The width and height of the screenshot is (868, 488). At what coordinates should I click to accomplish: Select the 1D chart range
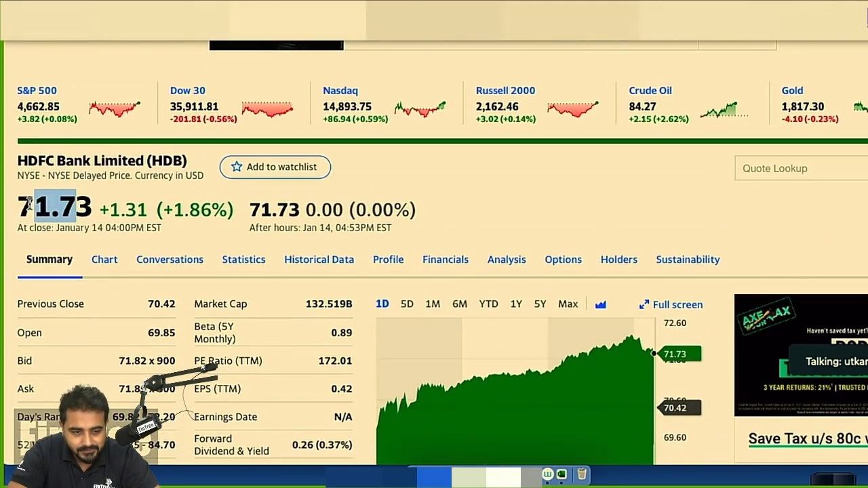(382, 304)
